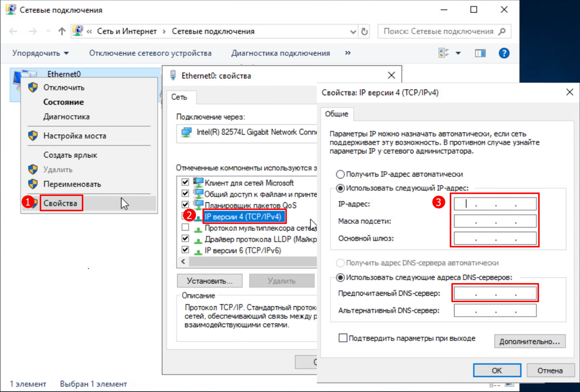Click Отключение сетевого устройства toolbar command

[x=150, y=53]
